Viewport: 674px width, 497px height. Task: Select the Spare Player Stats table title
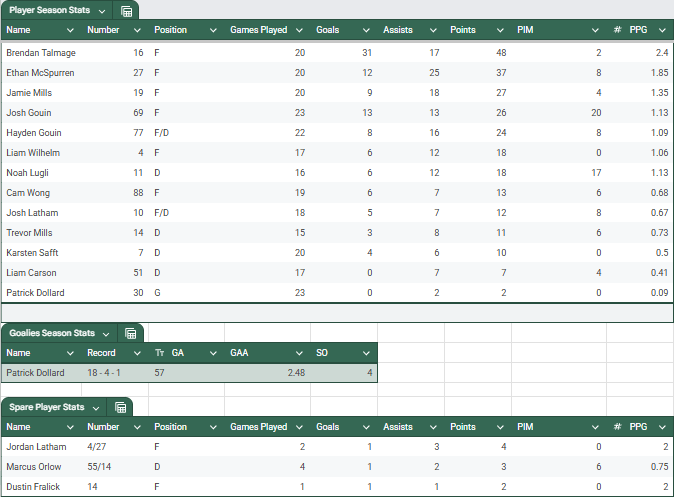point(46,407)
